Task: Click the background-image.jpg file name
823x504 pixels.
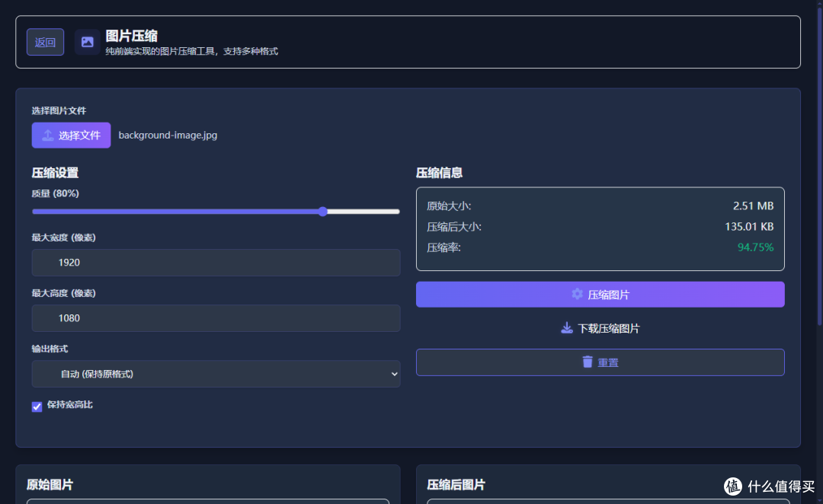Action: click(168, 136)
